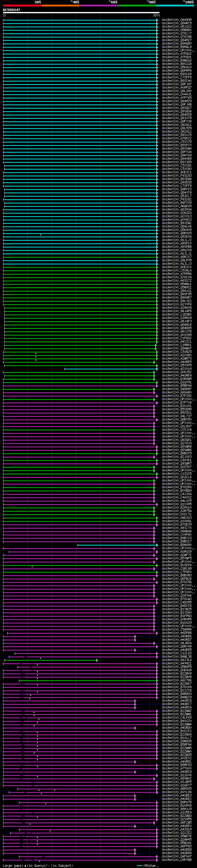Select label UniRef100_Q11VH5
This screenshot has height=868, width=197.
(177, 504)
